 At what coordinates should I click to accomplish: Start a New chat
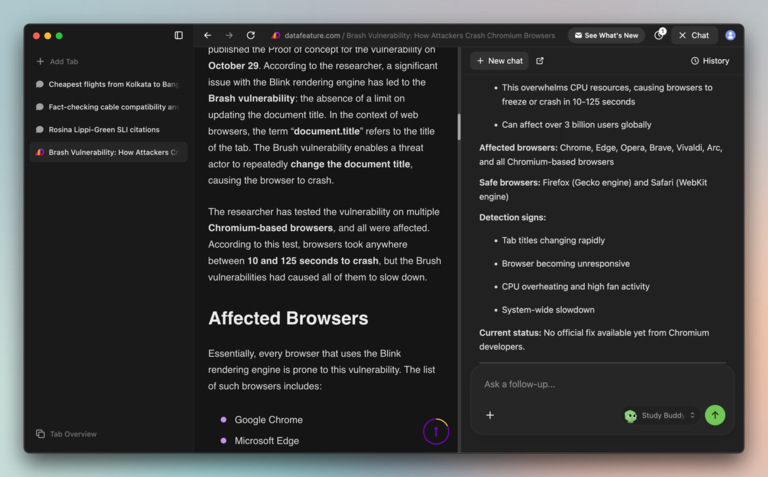500,61
